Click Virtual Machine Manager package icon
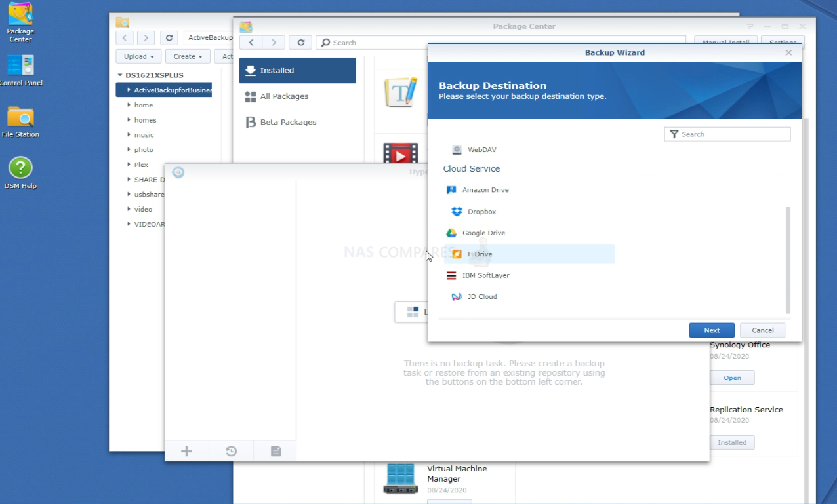 [400, 478]
